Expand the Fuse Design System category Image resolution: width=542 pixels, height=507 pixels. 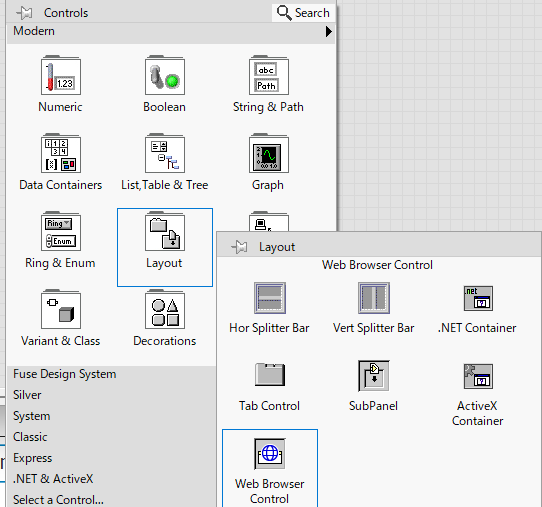[x=111, y=374]
